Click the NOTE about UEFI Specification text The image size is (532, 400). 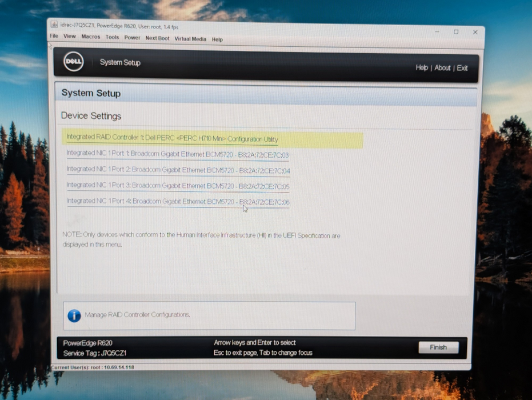click(x=201, y=239)
